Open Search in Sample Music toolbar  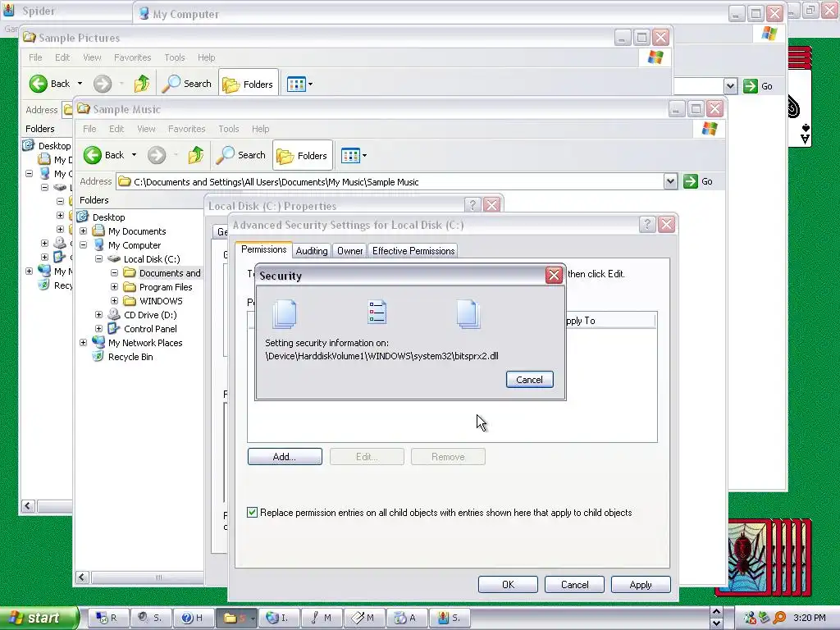[x=242, y=155]
